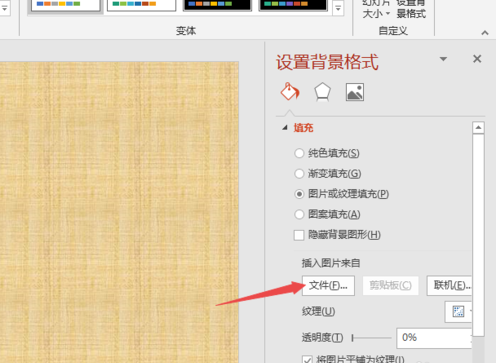498x363 pixels.
Task: Choose the second white variant with green colors
Action: pos(141,5)
